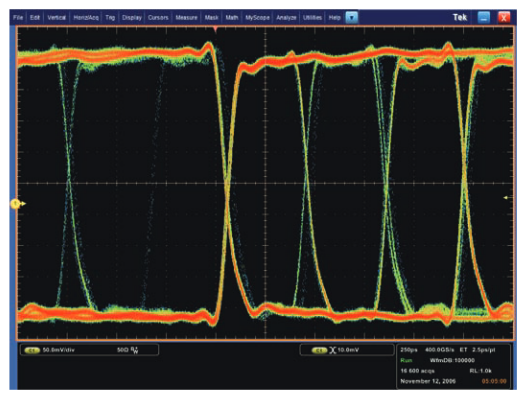Open the Cursors menu
Image resolution: width=522 pixels, height=396 pixels.
pos(158,17)
